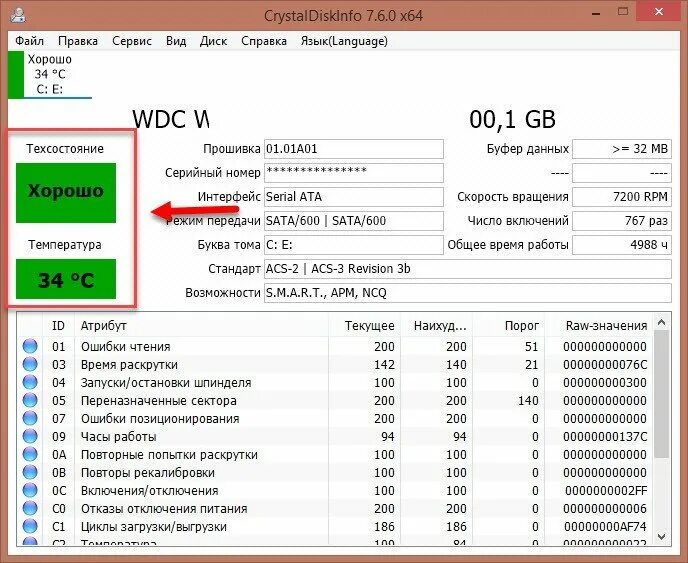The height and width of the screenshot is (563, 688).
Task: Click the Интерфейс field Serial ATA
Action: [354, 197]
